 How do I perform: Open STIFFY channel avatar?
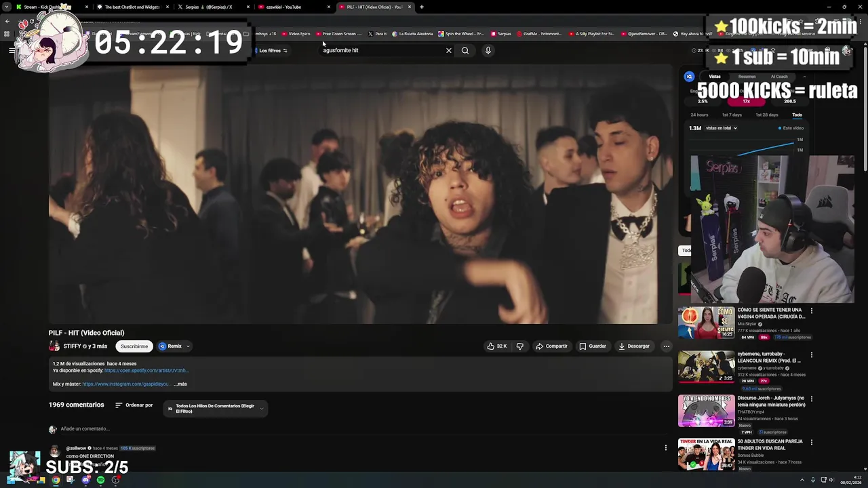pos(54,346)
